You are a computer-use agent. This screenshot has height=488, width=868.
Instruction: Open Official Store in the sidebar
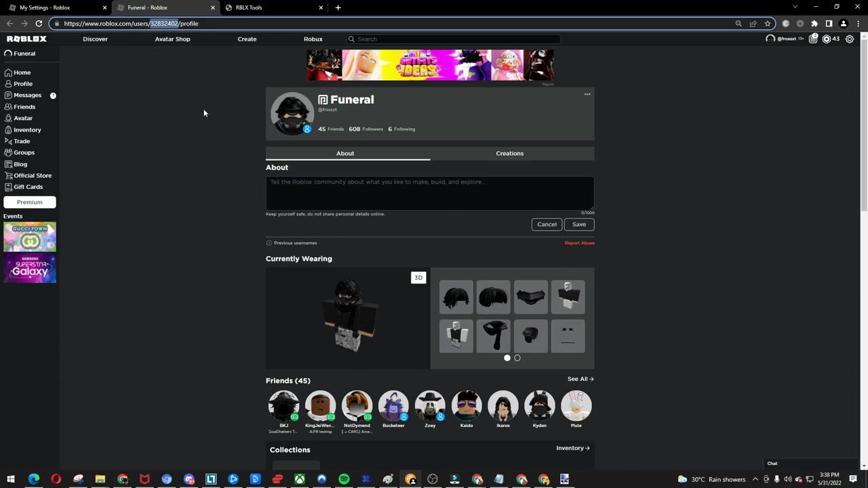tap(28, 176)
